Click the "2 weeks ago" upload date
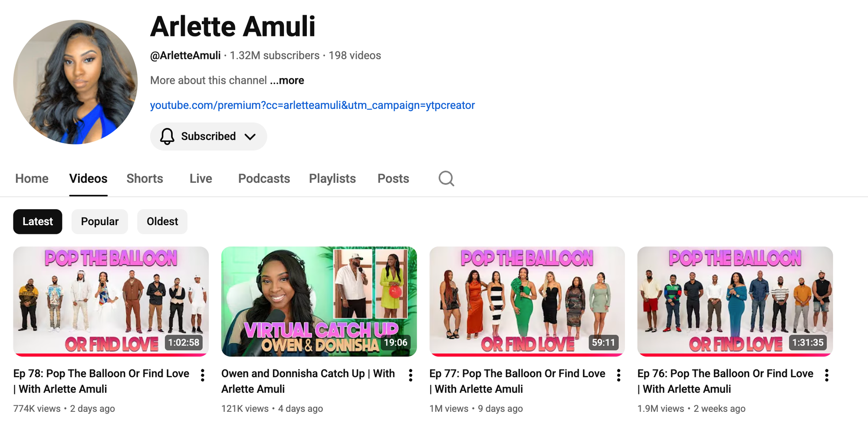868x427 pixels. point(720,409)
